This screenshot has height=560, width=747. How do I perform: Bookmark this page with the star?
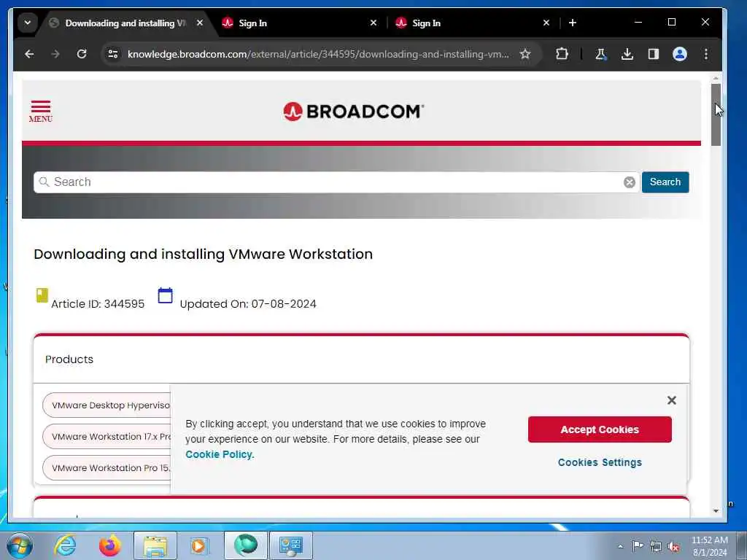pos(525,54)
